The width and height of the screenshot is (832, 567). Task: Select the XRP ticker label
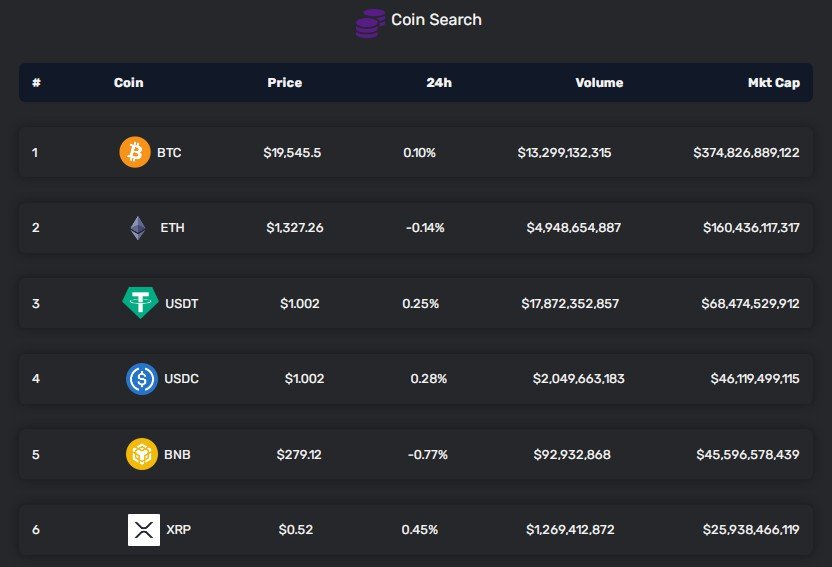coord(178,529)
